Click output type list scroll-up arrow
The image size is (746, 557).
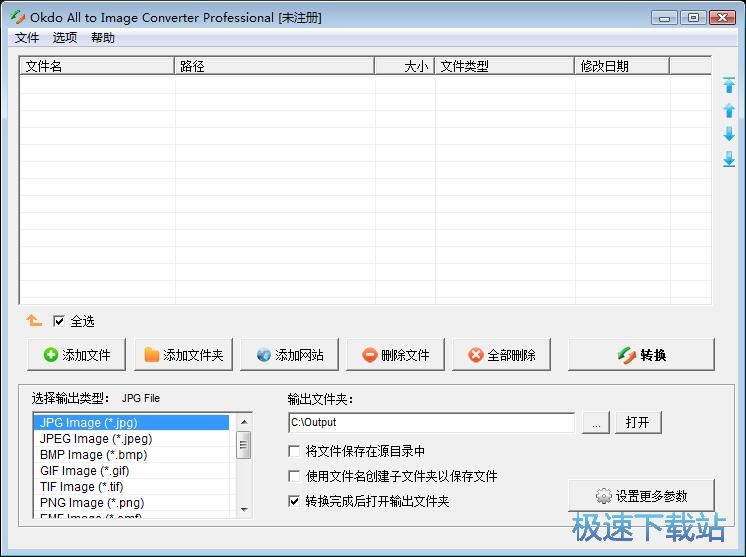pyautogui.click(x=244, y=422)
